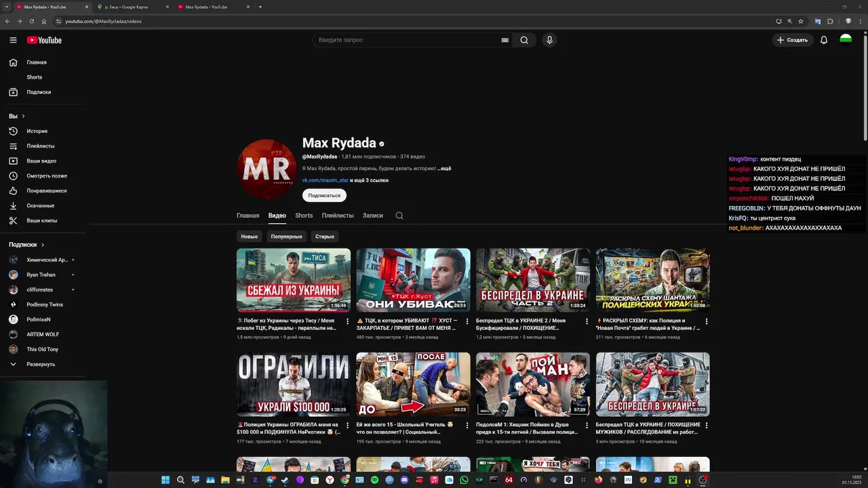
Task: Open Steam from the taskbar
Action: pos(285,480)
